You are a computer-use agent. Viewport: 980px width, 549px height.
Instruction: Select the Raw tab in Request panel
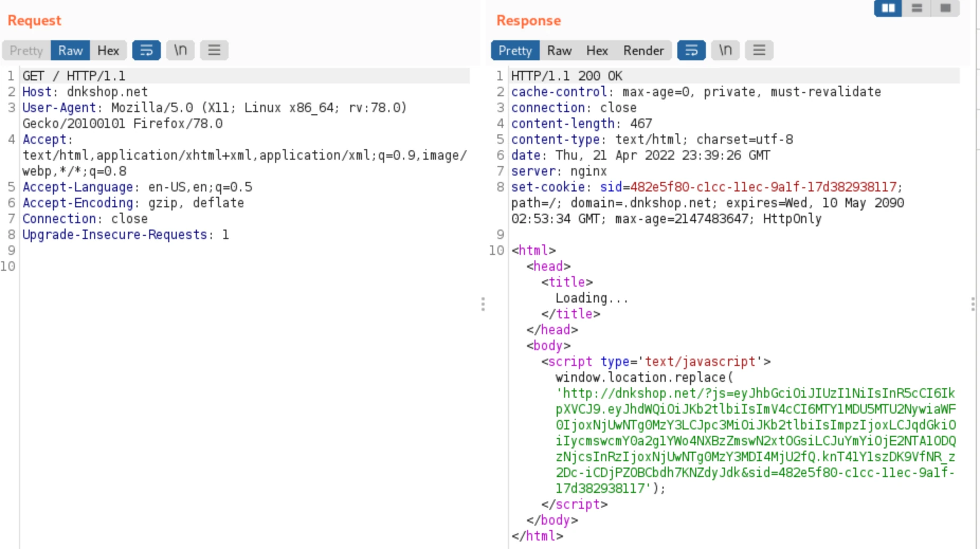pyautogui.click(x=70, y=50)
